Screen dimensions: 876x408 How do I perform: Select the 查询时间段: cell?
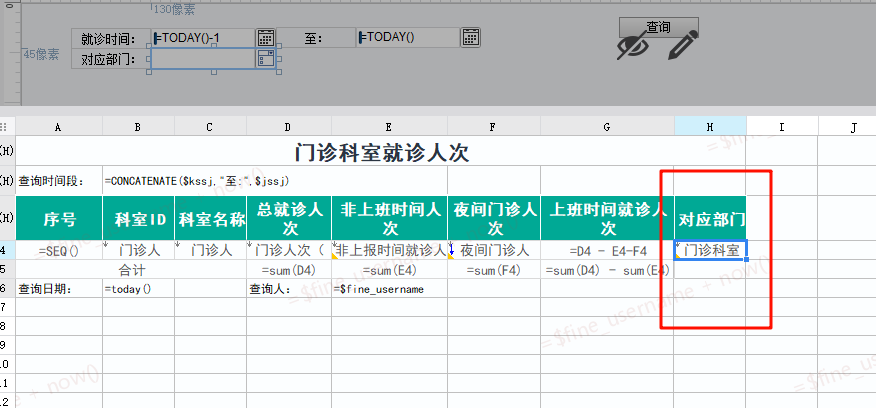point(59,181)
